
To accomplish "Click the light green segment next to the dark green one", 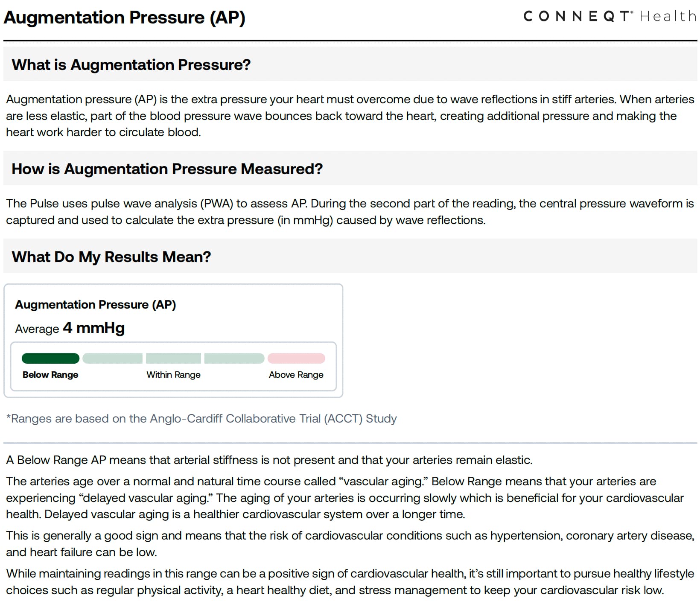I will pos(112,359).
